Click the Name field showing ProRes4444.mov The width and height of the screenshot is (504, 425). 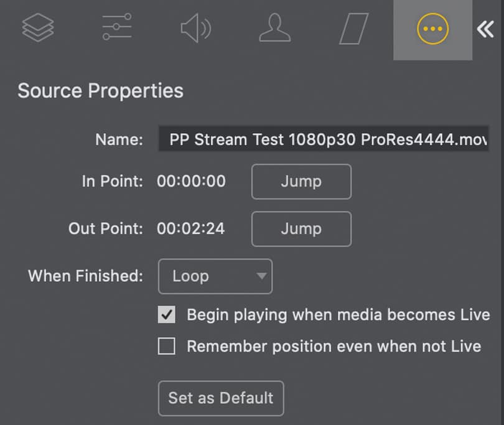(x=324, y=139)
